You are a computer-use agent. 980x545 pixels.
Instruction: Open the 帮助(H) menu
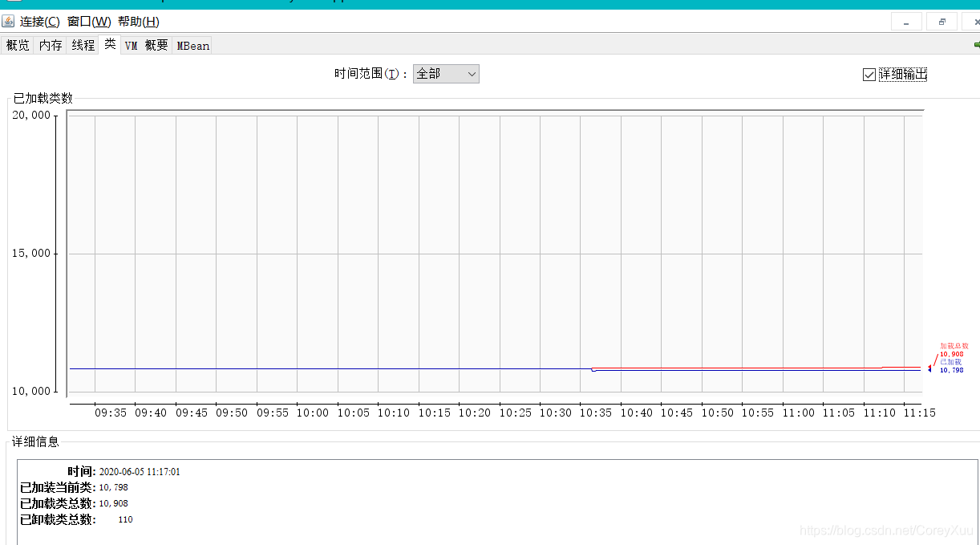pos(138,22)
